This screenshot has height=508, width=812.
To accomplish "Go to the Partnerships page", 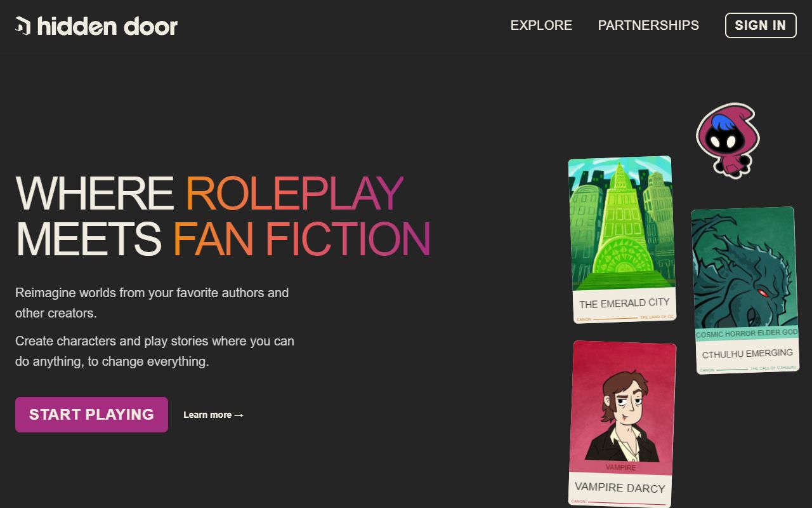I will 648,25.
